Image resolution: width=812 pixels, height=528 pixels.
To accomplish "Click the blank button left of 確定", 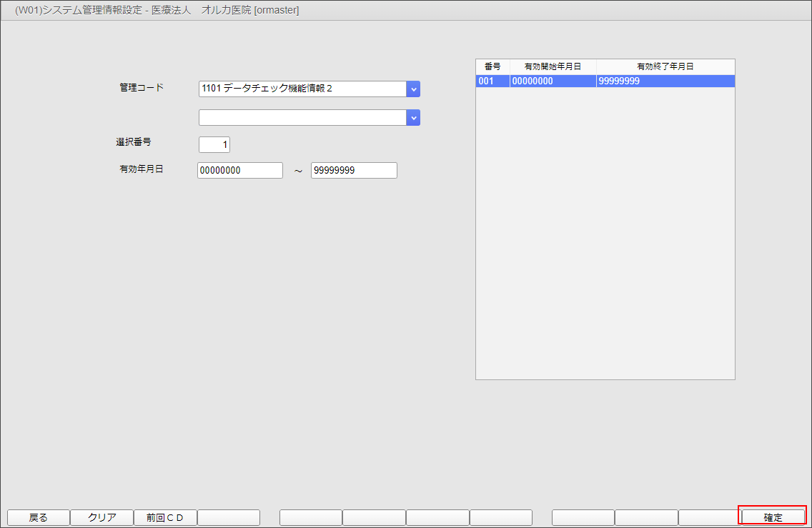I will (x=709, y=517).
